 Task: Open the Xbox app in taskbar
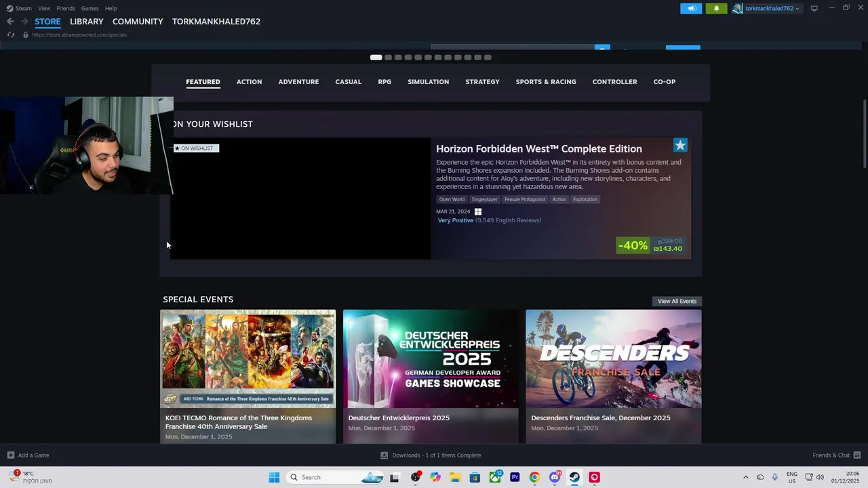tap(496, 477)
